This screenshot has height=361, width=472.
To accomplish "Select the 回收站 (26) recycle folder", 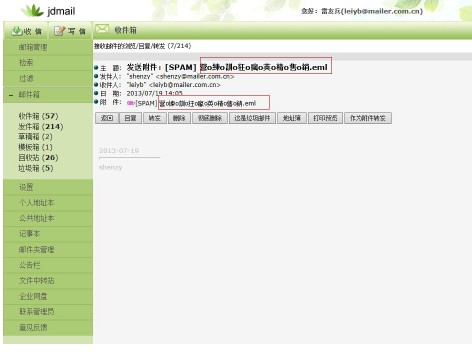I will point(38,158).
